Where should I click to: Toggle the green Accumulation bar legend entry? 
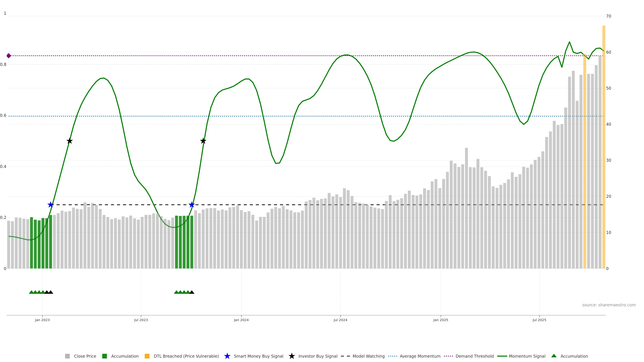click(x=104, y=356)
